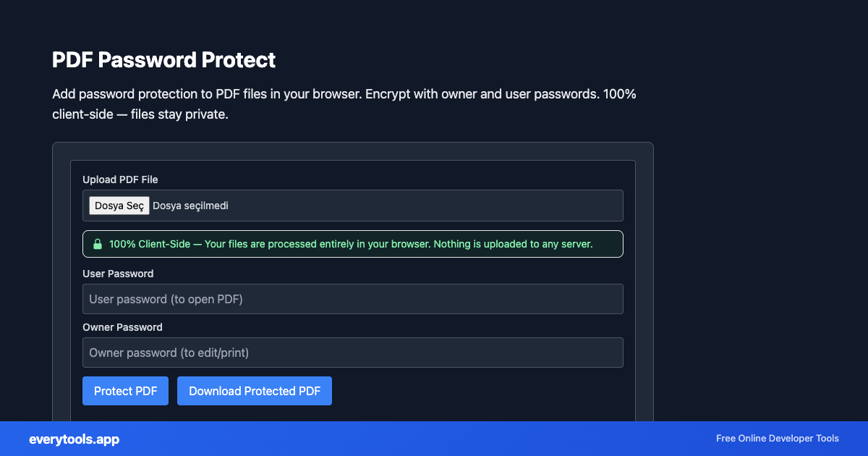The height and width of the screenshot is (456, 868).
Task: Open Free Online Developer Tools link
Action: pos(778,439)
